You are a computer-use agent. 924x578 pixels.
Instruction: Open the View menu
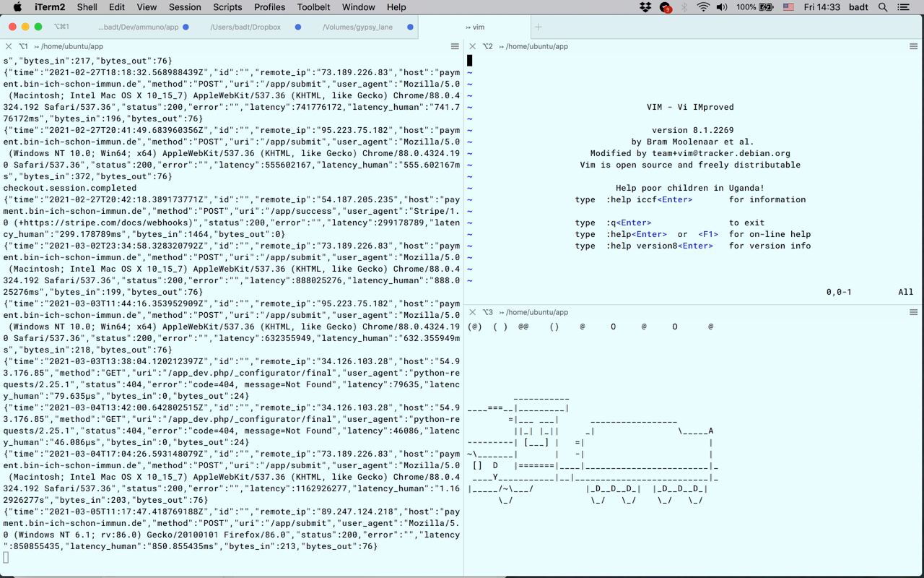pos(147,7)
